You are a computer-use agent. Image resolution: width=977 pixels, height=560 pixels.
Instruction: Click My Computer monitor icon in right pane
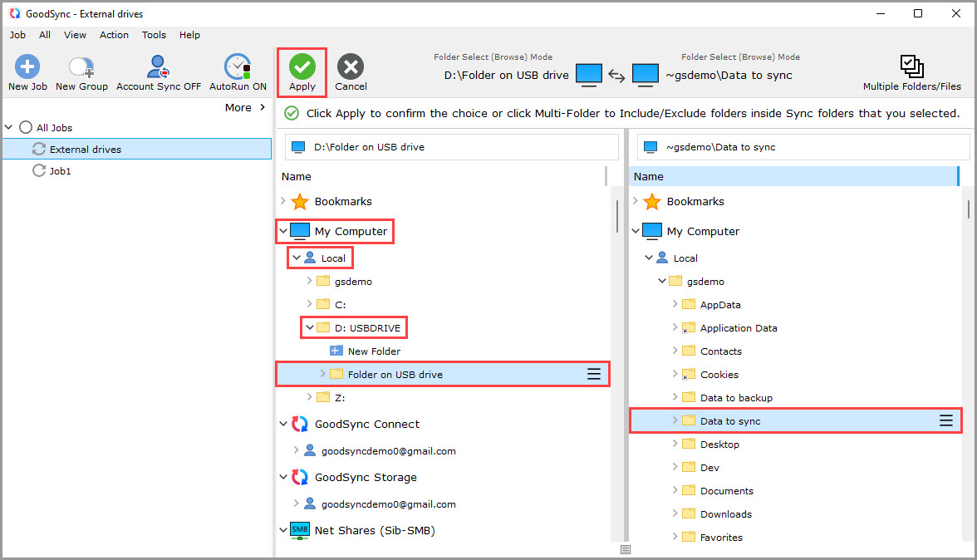pyautogui.click(x=651, y=231)
